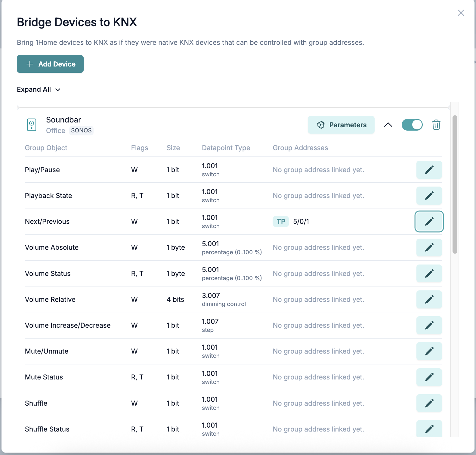
Task: Select the Volume Status group object name
Action: (48, 274)
